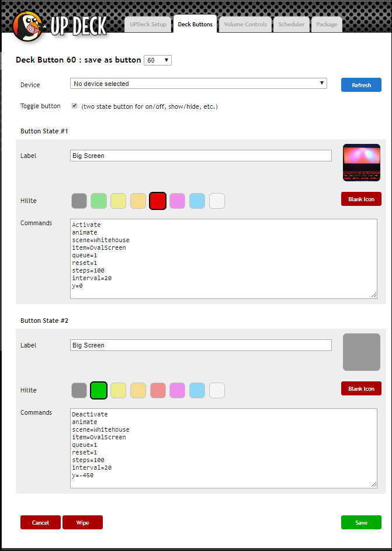The width and height of the screenshot is (392, 551).
Task: Click the cinema screen icon for State #1
Action: (x=361, y=163)
